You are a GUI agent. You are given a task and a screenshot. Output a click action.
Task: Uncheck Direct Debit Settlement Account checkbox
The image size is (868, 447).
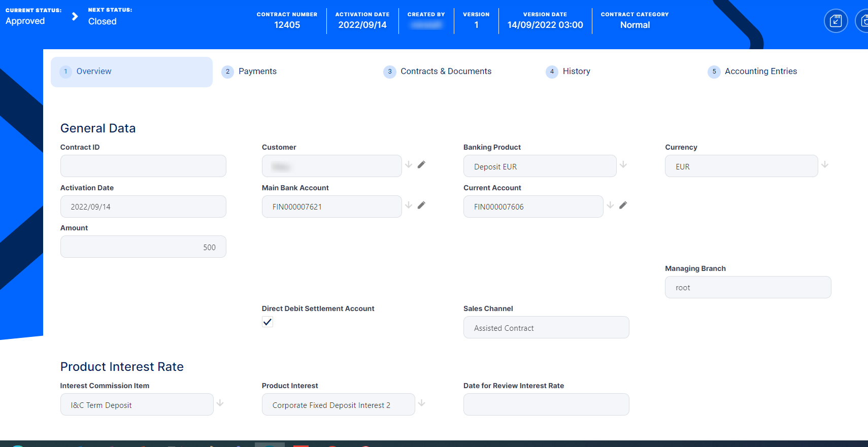[x=268, y=322]
